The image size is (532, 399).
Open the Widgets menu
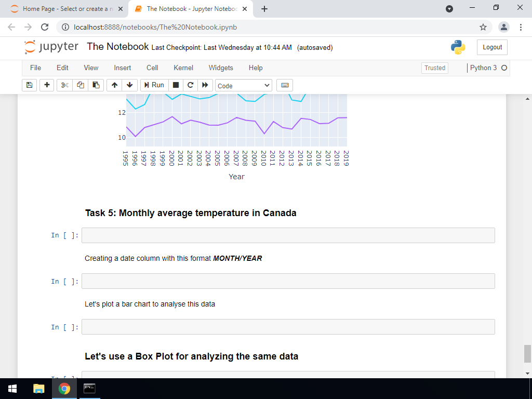(221, 68)
